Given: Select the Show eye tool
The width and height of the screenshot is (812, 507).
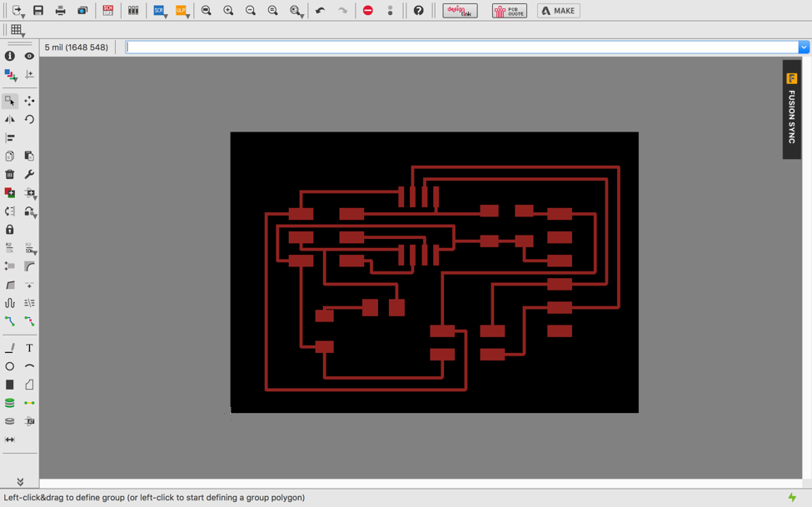Looking at the screenshot, I should click(x=29, y=56).
